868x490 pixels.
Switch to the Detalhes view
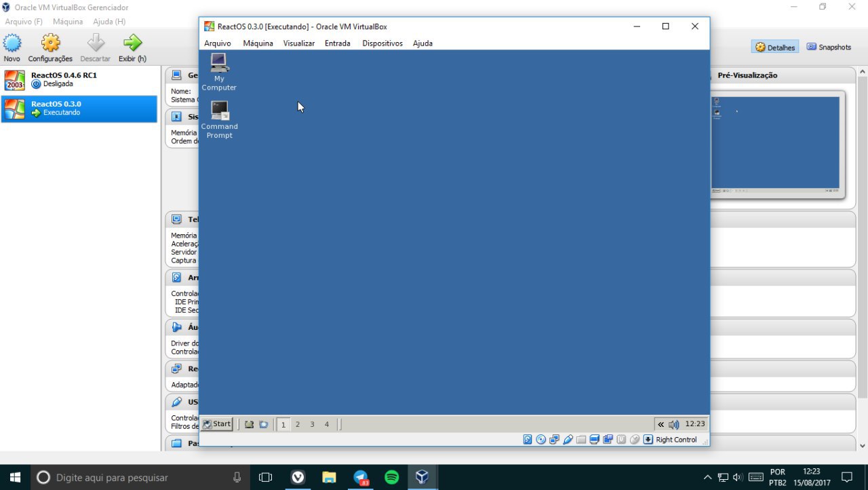point(775,48)
